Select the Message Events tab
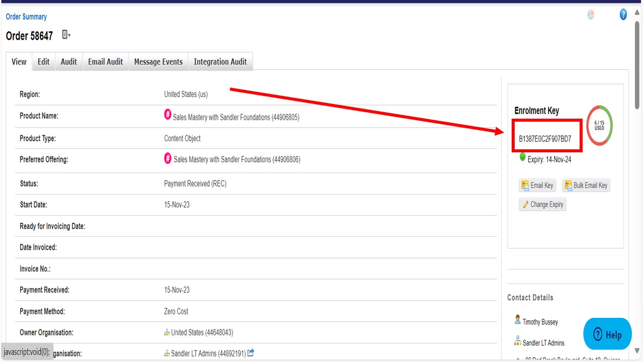Image resolution: width=644 pixels, height=362 pixels. pos(158,61)
